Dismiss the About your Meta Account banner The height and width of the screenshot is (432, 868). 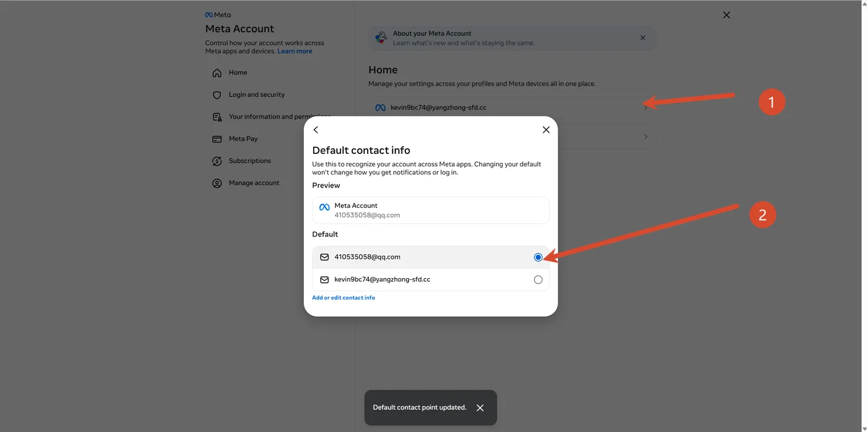coord(643,38)
